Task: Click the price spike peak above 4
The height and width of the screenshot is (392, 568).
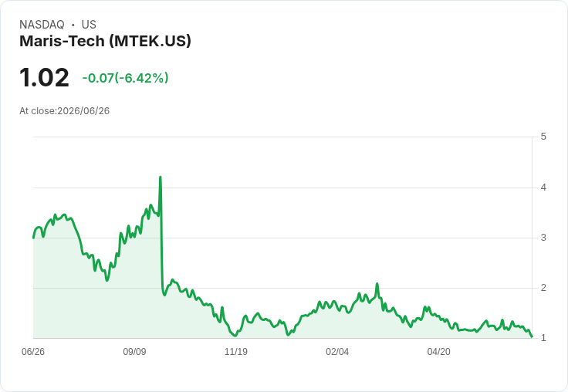Action: 160,177
